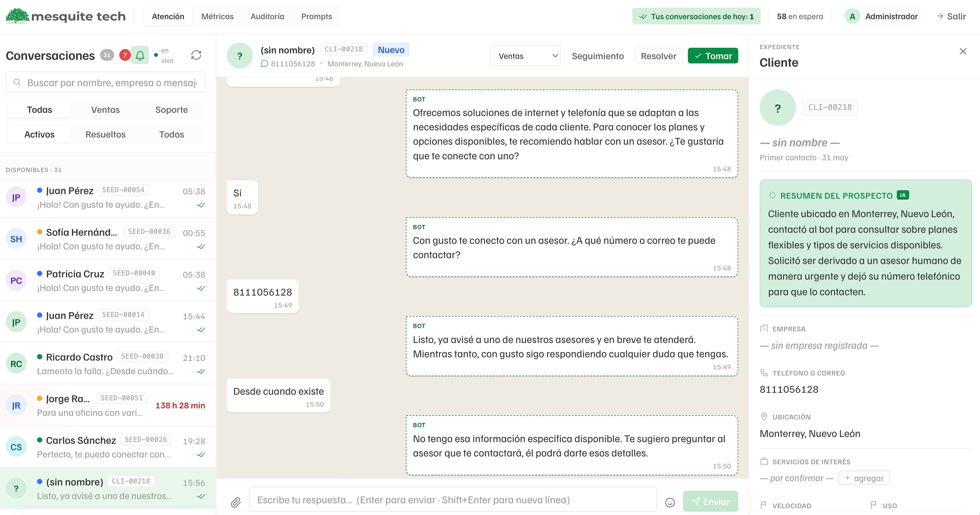980x515 pixels.
Task: Click Salir to log out
Action: pyautogui.click(x=951, y=16)
